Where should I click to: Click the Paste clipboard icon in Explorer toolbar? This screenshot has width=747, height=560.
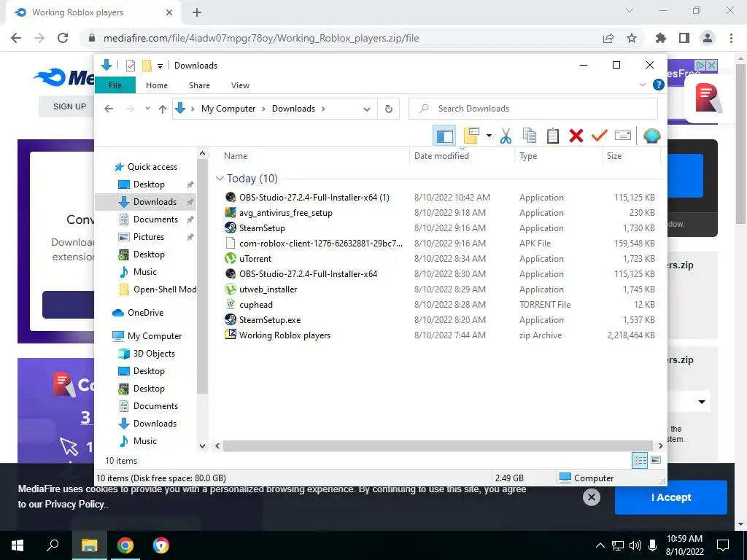(x=553, y=136)
